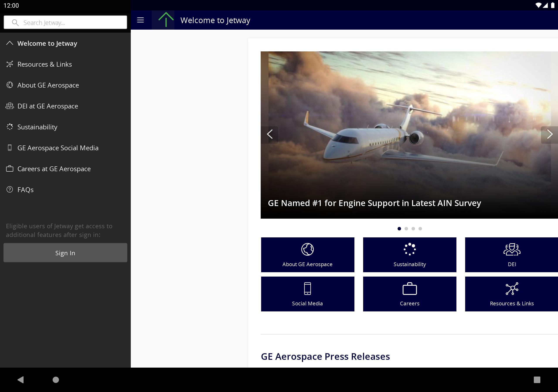Open About GE Aerospace sidebar entry
This screenshot has height=392, width=558.
click(x=65, y=85)
